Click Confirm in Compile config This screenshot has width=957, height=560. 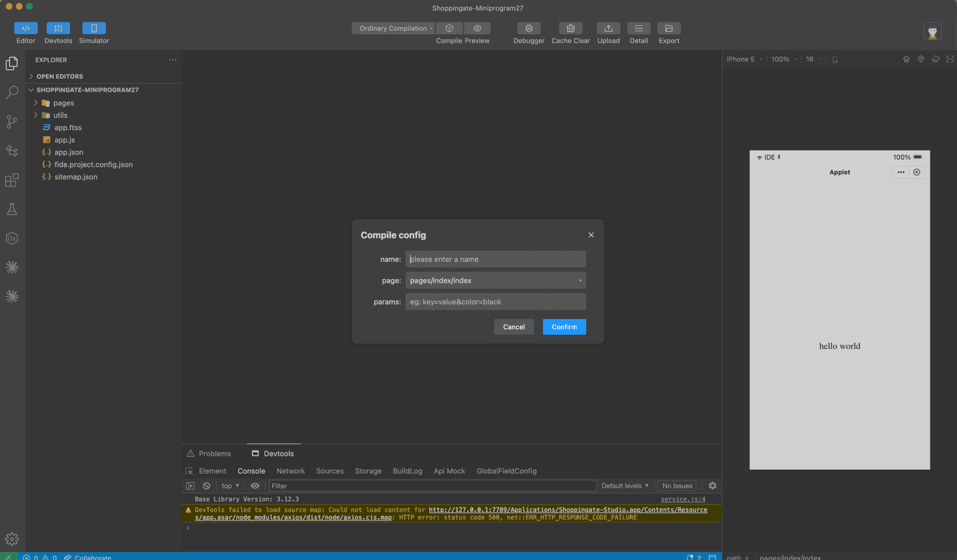point(564,327)
